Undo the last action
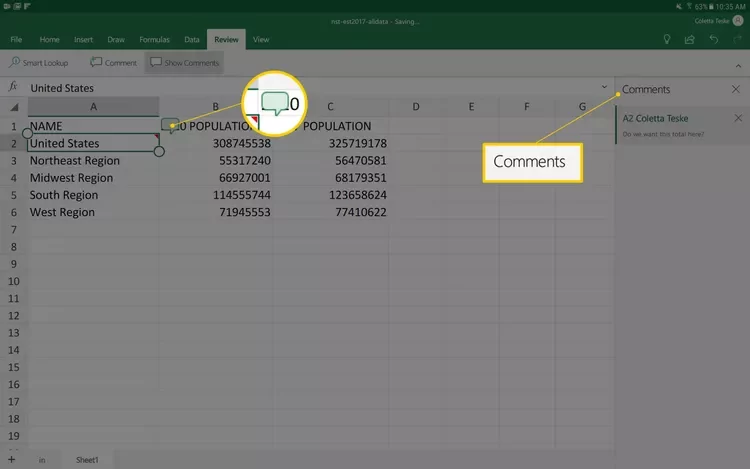The image size is (750, 469). coord(713,39)
